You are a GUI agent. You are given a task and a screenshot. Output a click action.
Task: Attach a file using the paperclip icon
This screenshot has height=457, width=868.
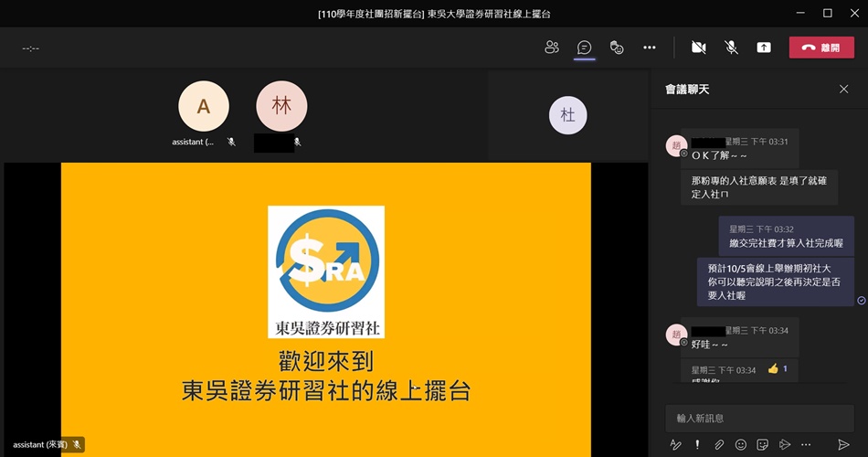point(719,444)
